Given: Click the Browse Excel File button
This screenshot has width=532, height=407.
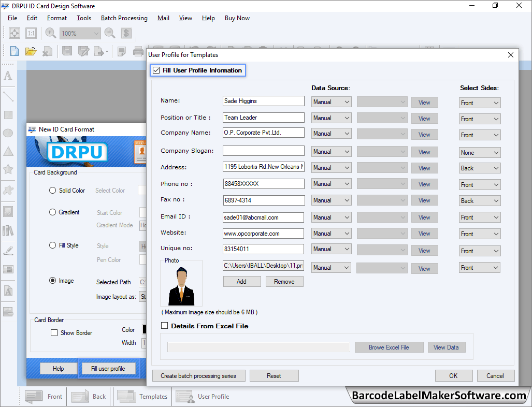Looking at the screenshot, I should [389, 347].
